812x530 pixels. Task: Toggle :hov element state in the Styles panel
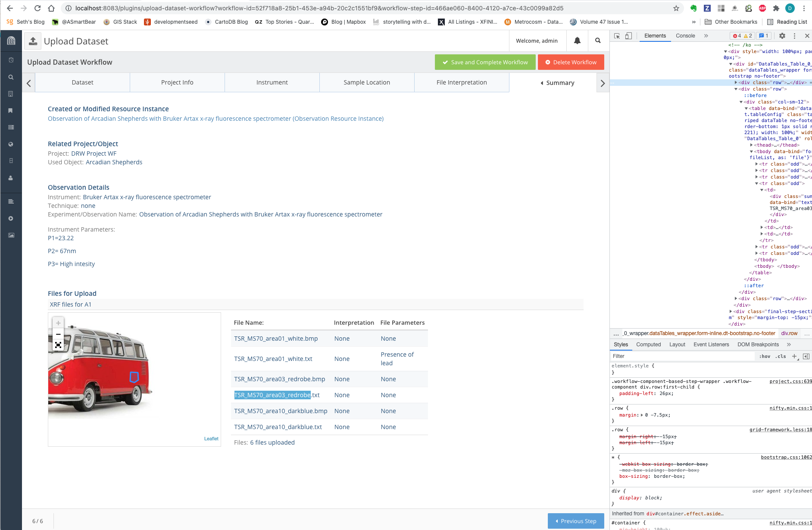click(x=765, y=356)
